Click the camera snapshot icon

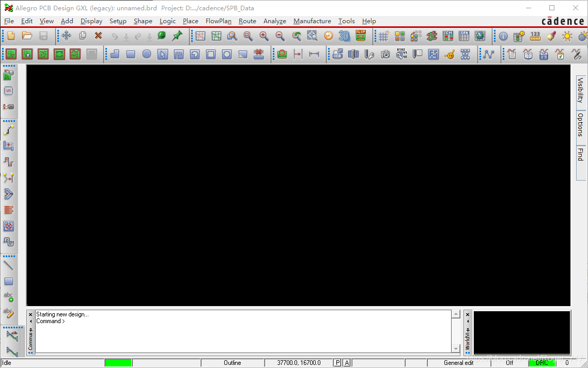pyautogui.click(x=385, y=54)
